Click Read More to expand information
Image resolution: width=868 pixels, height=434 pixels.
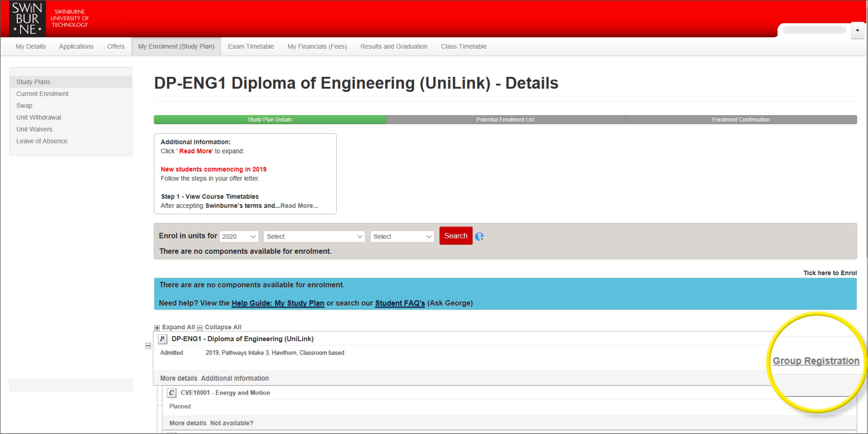pyautogui.click(x=299, y=206)
